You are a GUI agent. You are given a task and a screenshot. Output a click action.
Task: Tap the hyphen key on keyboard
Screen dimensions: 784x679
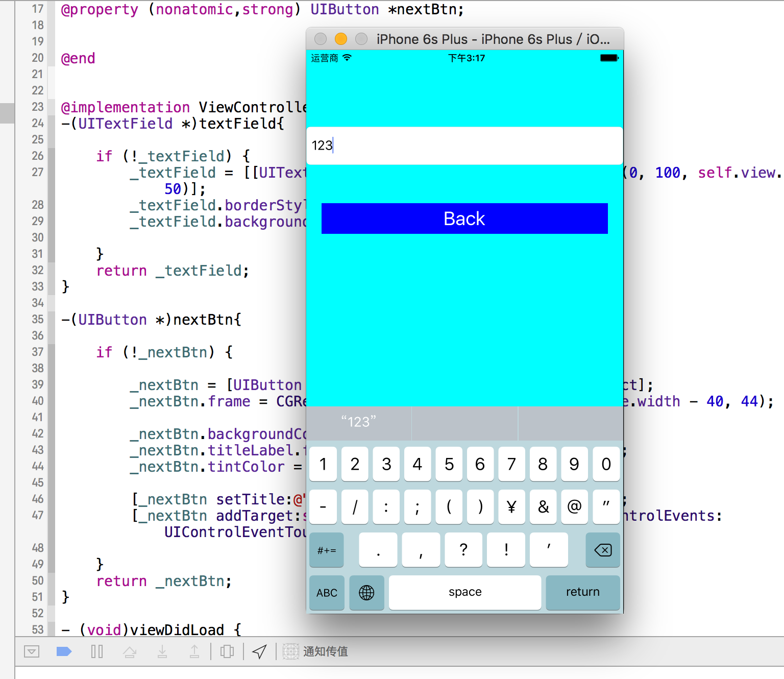323,507
